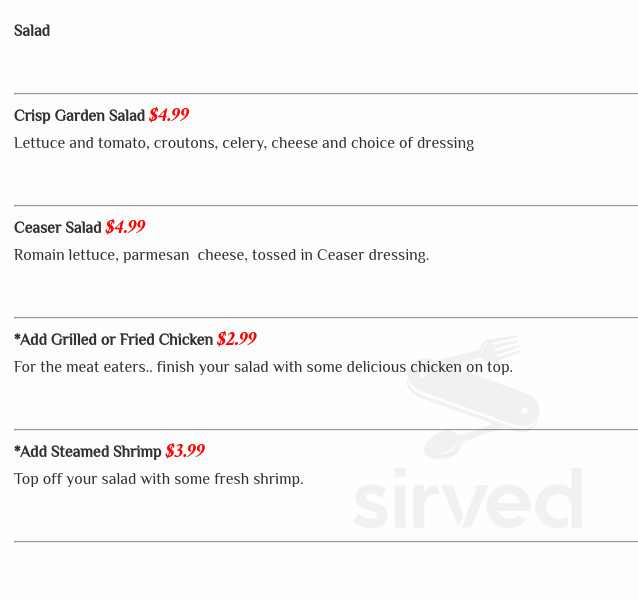The height and width of the screenshot is (600, 638).
Task: Click the 'For the meat eaters' description
Action: (263, 367)
